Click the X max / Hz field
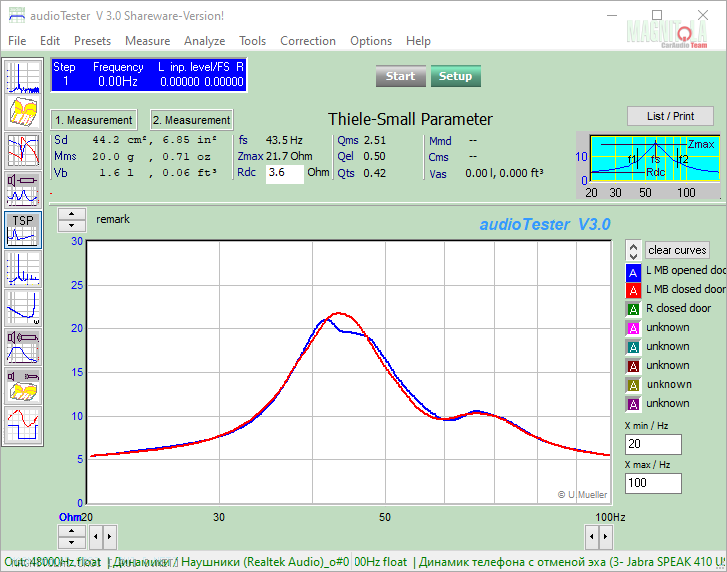 (653, 483)
